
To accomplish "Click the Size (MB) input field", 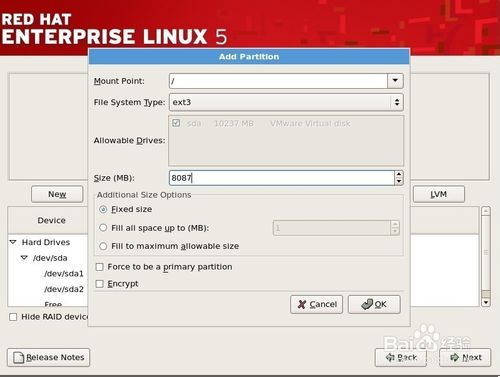I will pos(282,178).
